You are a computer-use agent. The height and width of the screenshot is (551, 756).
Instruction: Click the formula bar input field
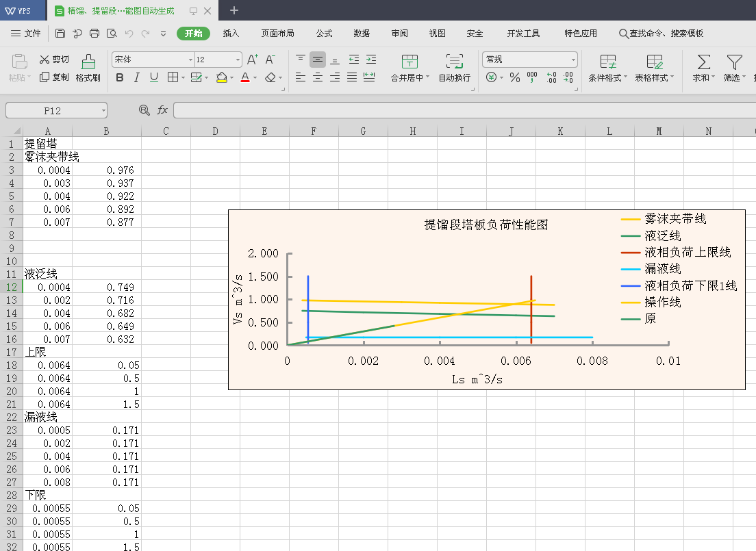pos(464,110)
